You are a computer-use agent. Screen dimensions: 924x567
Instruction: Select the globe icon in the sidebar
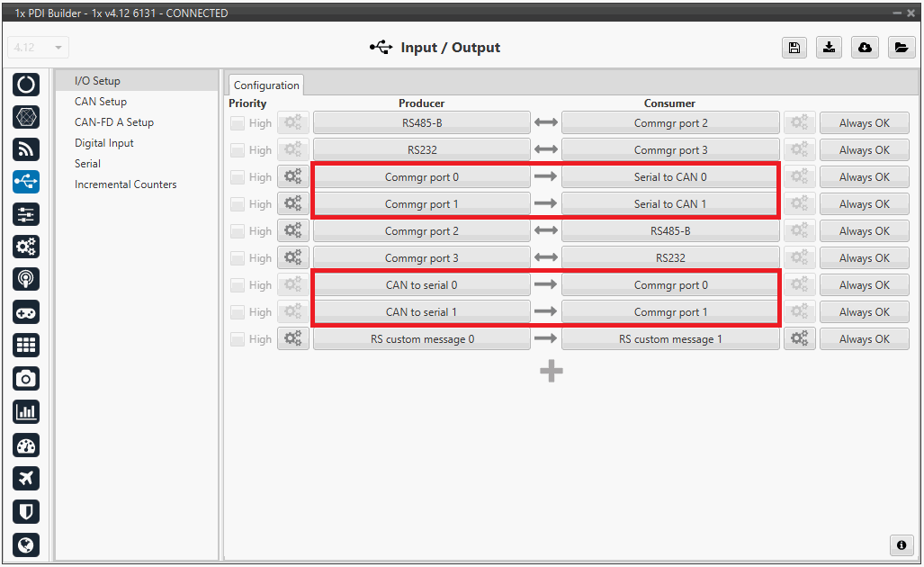(x=26, y=544)
